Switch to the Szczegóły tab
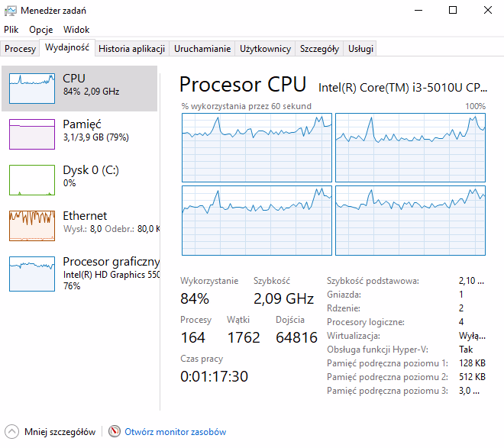The height and width of the screenshot is (448, 504). point(319,49)
